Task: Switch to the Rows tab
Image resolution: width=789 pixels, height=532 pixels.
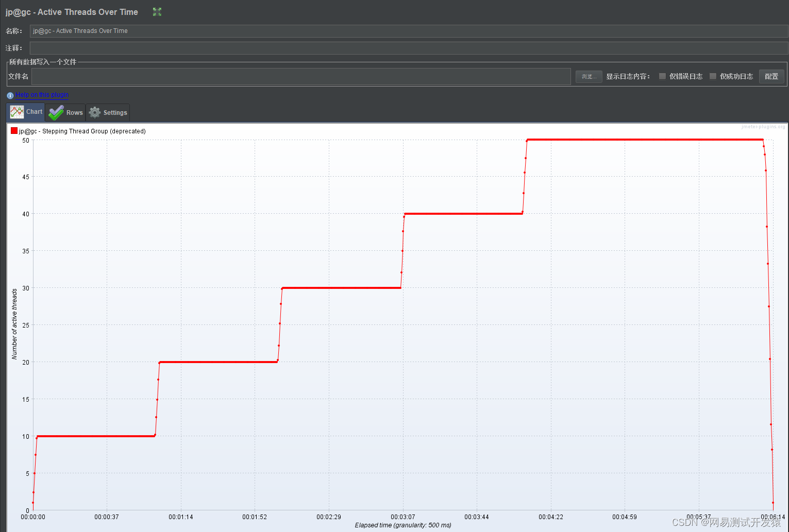Action: point(65,112)
